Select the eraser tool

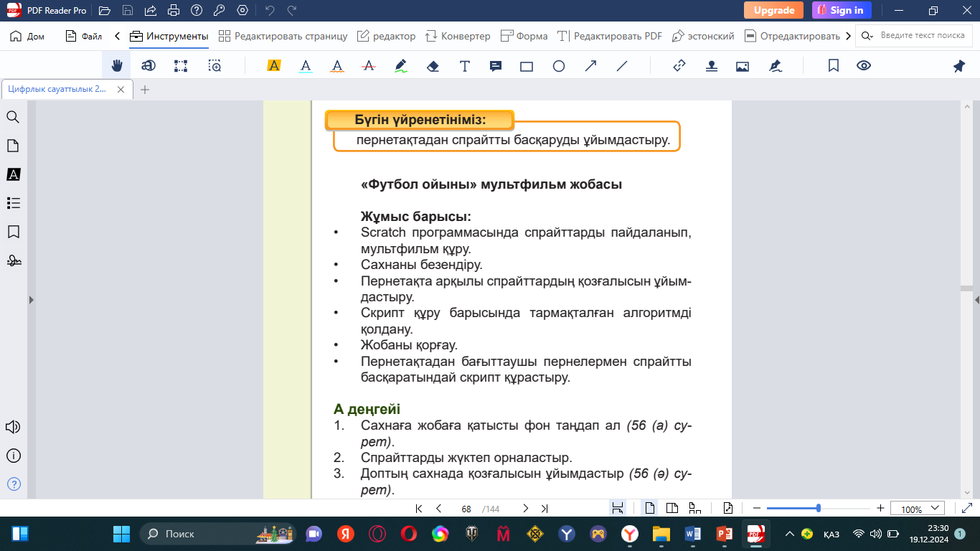(433, 66)
